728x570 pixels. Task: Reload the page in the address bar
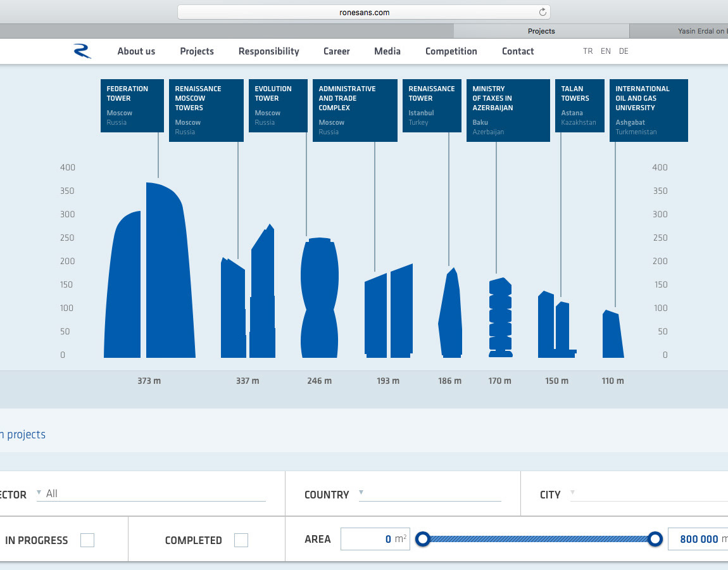coord(543,12)
